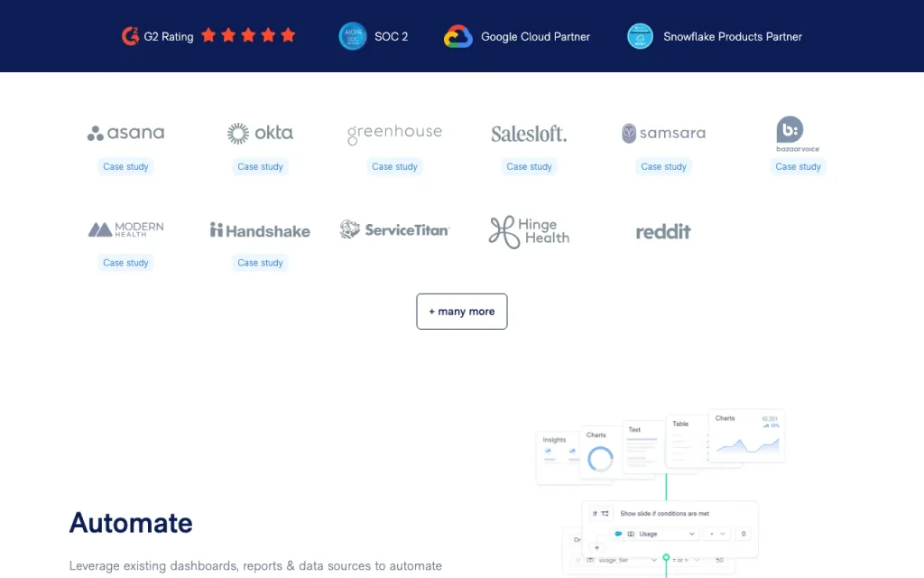Click the Snowflake Products Partner label
Screen dimensions: 924x578
[733, 36]
